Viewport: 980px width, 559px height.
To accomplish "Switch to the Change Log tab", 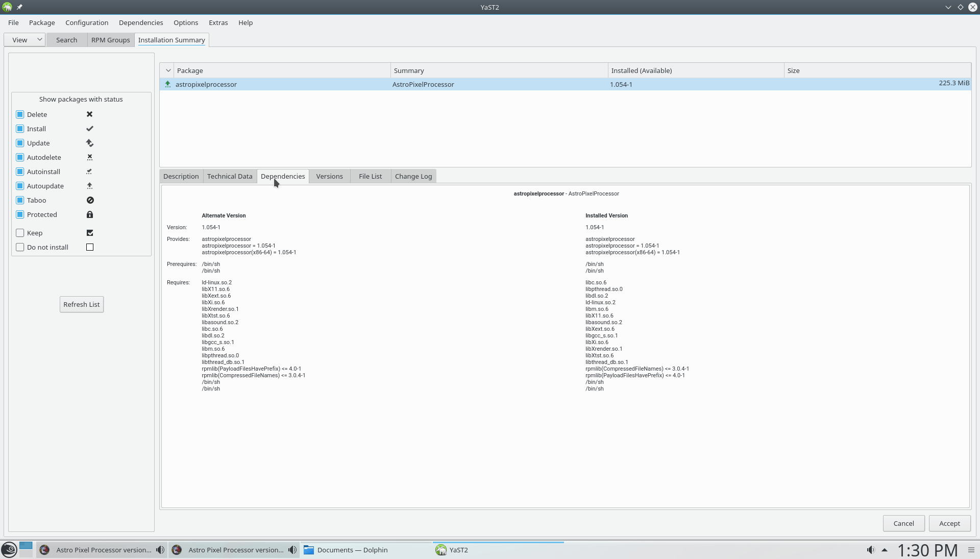I will 413,176.
